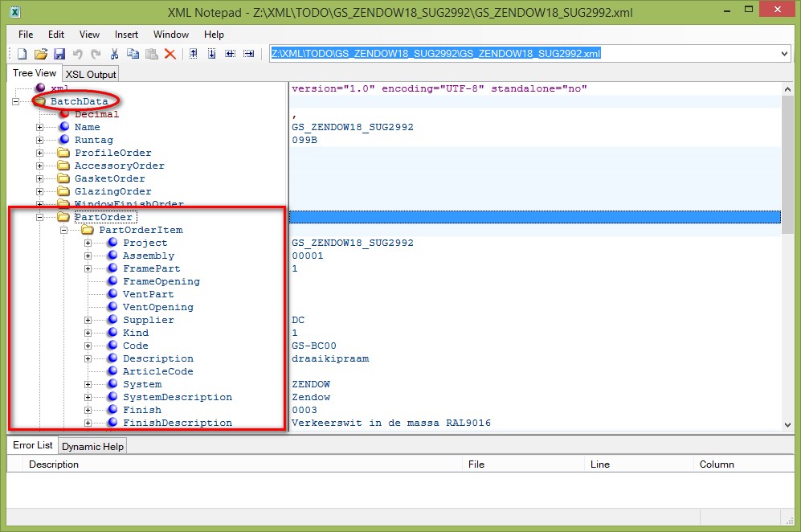The height and width of the screenshot is (532, 801).
Task: Show the Error List tab
Action: click(x=33, y=445)
